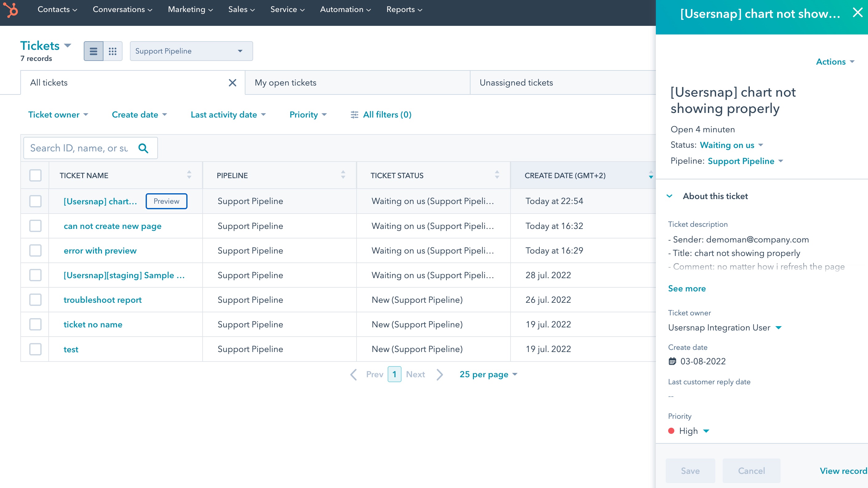Screen dimensions: 868x488
Task: Sort by Ticket Name column arrows
Action: (189, 175)
